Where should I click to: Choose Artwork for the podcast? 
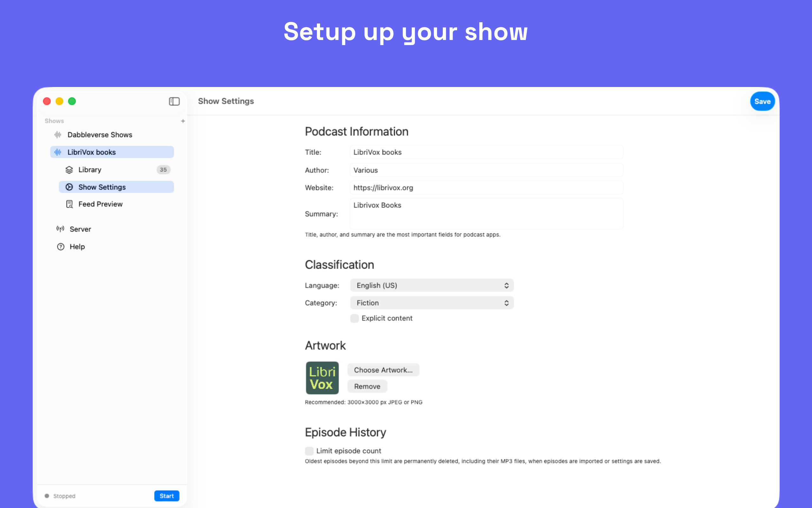383,370
